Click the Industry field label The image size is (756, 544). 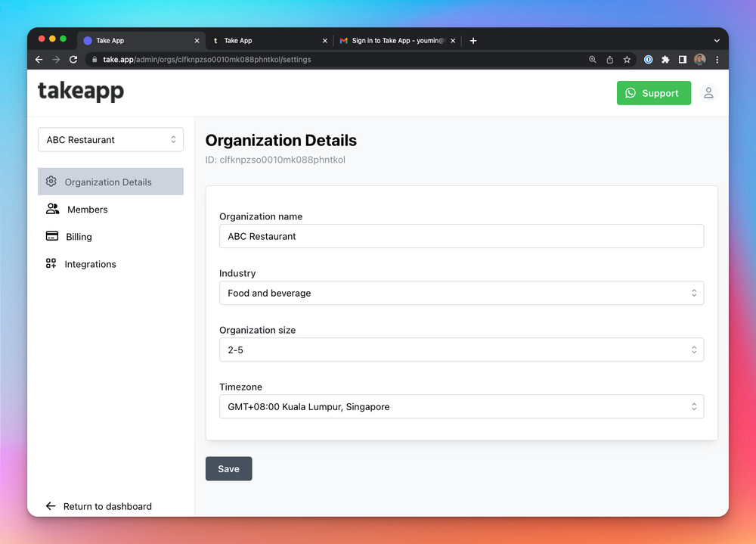coord(237,273)
